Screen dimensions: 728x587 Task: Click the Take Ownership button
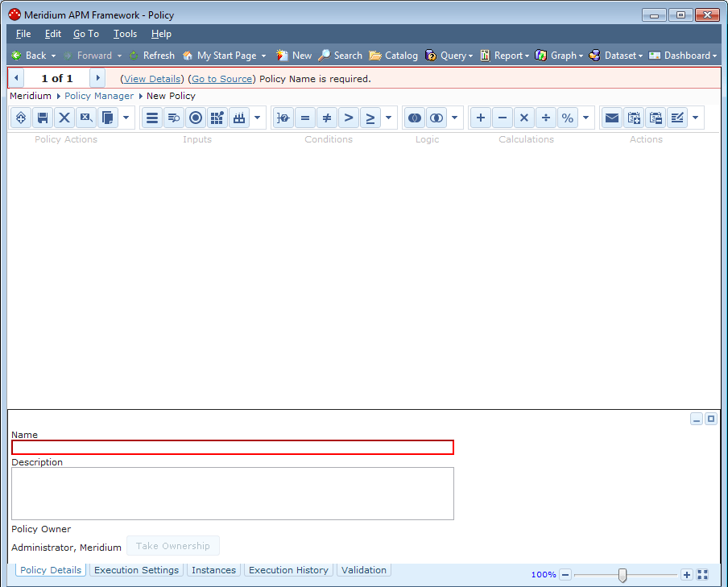tap(172, 546)
